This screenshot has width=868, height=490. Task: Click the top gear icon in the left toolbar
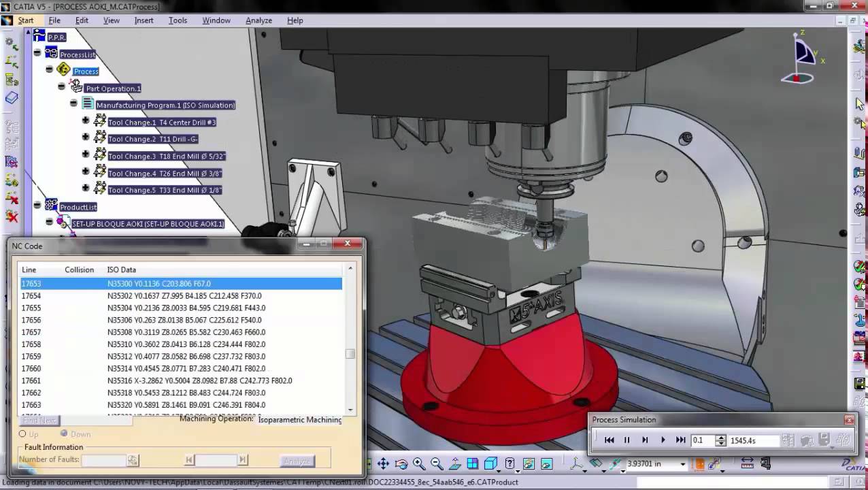(12, 44)
